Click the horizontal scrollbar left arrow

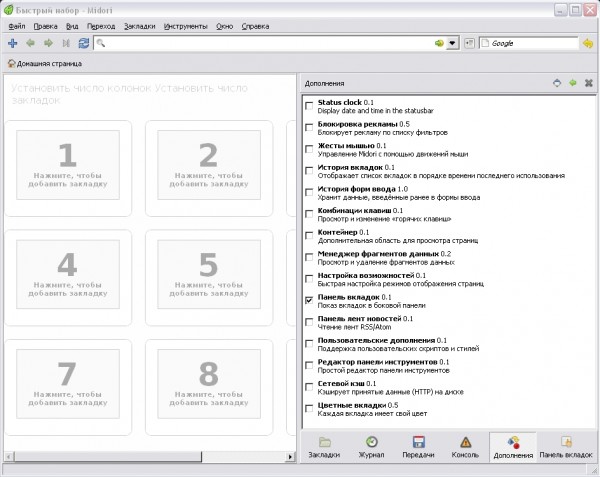coord(9,456)
